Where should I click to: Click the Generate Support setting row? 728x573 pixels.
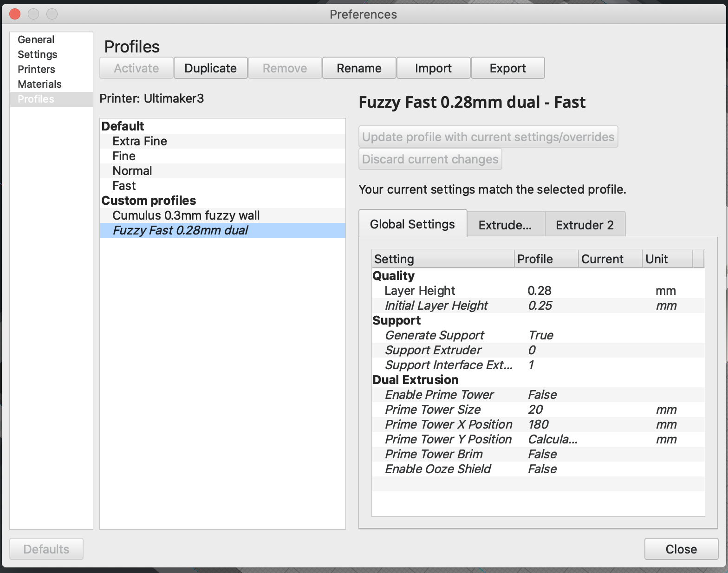(x=539, y=335)
